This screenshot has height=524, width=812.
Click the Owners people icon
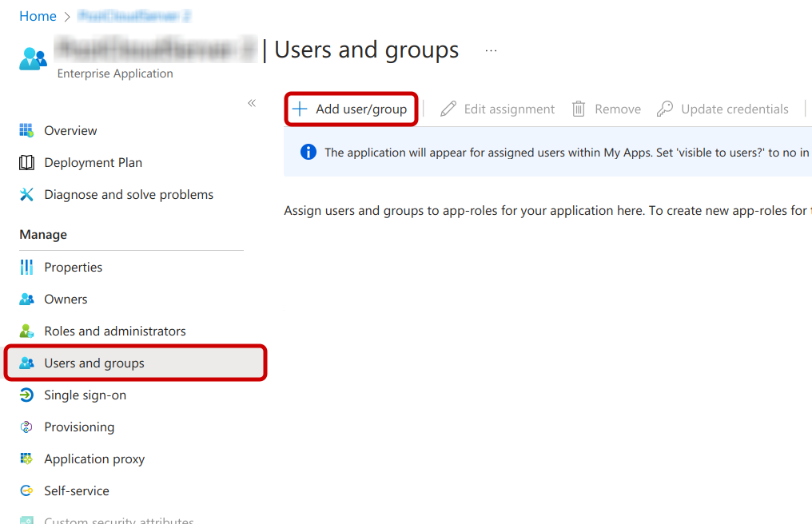click(x=27, y=300)
